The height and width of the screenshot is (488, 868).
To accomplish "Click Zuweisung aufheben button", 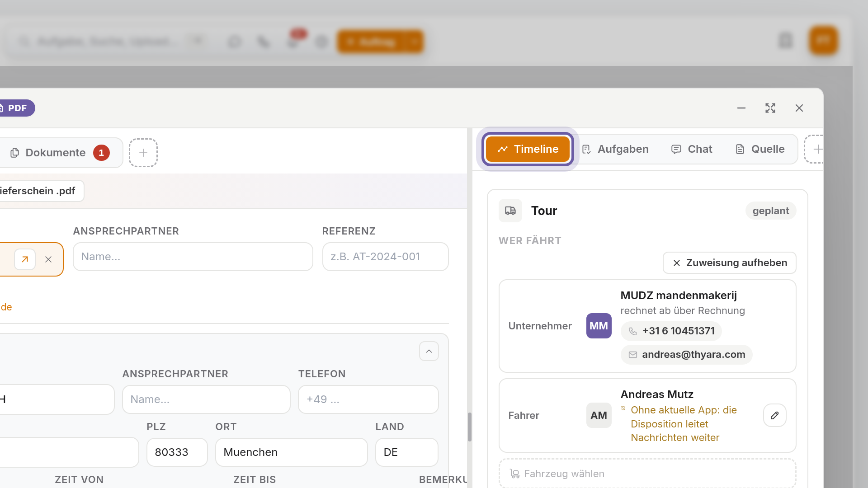I will 729,263.
